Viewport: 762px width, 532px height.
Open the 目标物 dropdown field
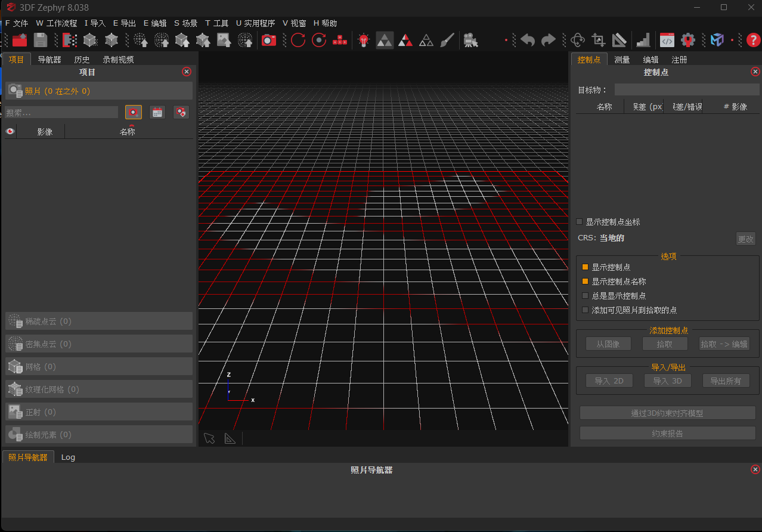686,90
